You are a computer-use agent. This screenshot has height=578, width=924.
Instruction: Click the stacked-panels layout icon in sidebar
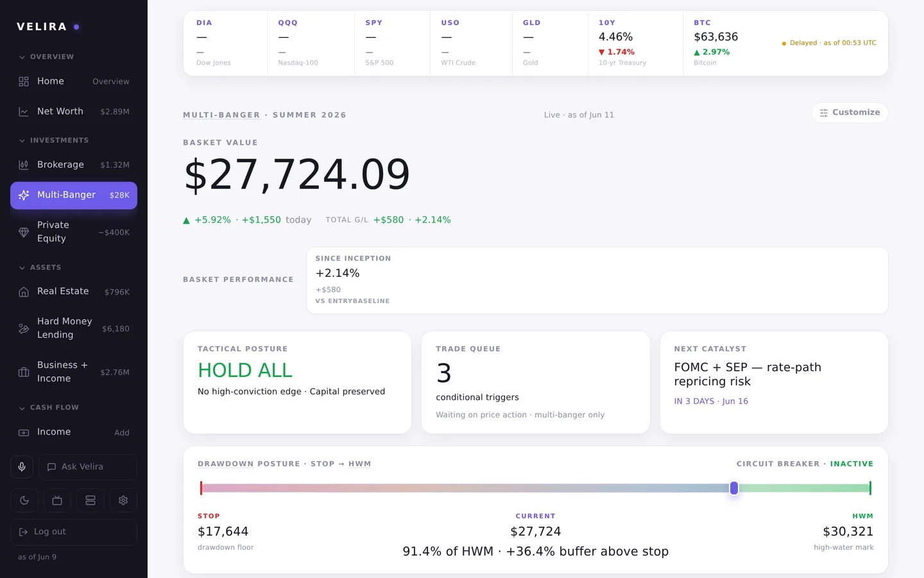coord(90,500)
